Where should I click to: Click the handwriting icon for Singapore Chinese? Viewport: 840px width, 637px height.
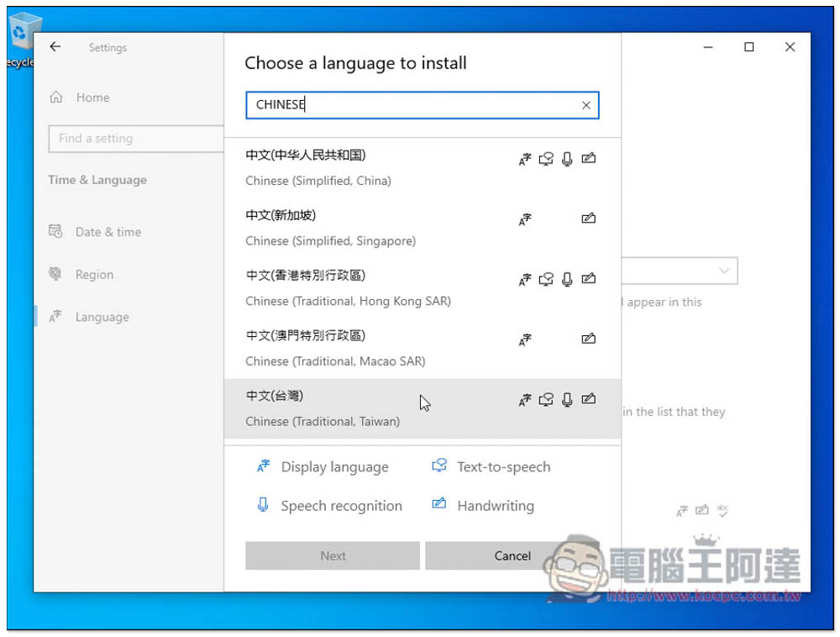pos(588,218)
